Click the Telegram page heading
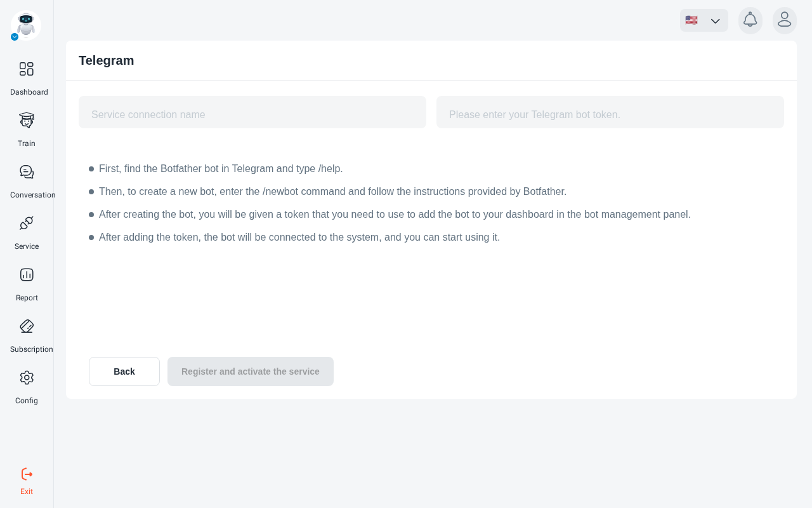Screen dimensions: 812x508 tap(107, 60)
